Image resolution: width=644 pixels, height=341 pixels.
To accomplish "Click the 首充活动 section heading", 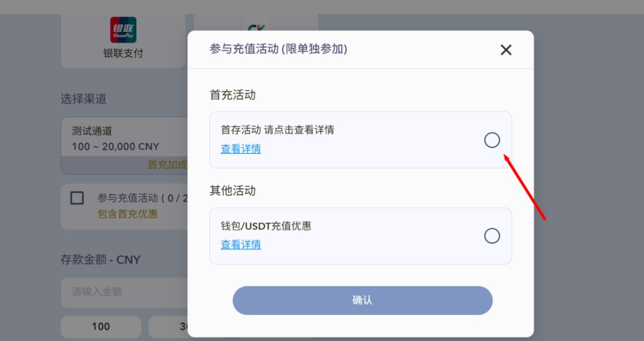I will tap(232, 95).
